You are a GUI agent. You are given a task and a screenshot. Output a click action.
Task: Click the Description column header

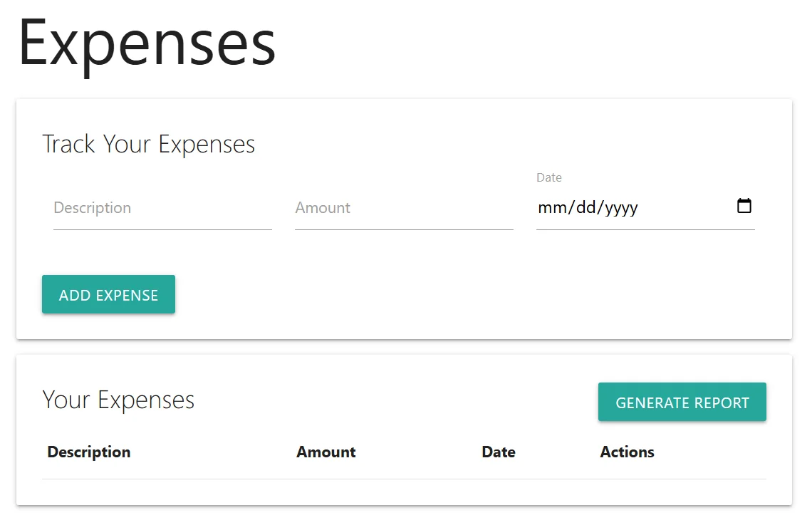pyautogui.click(x=89, y=452)
